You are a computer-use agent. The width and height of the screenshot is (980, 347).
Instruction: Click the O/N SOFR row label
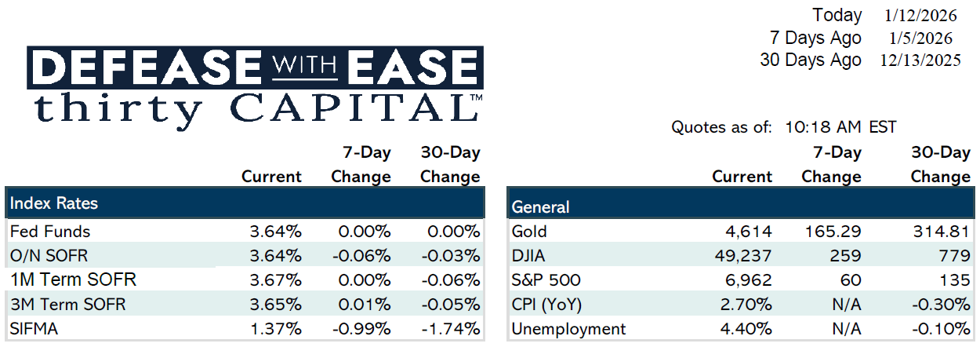pyautogui.click(x=49, y=256)
